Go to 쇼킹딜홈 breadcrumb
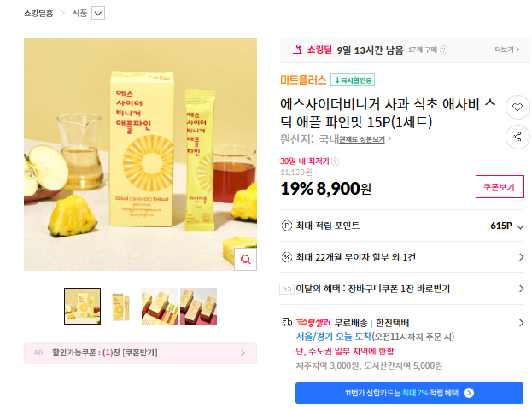The width and height of the screenshot is (532, 410). tap(38, 13)
